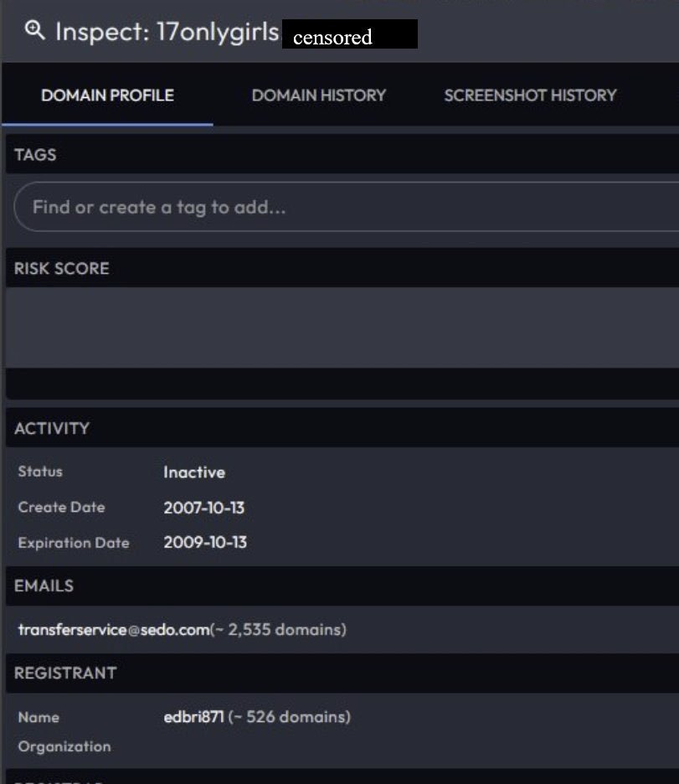Click the Inspect domain title text

(x=166, y=33)
